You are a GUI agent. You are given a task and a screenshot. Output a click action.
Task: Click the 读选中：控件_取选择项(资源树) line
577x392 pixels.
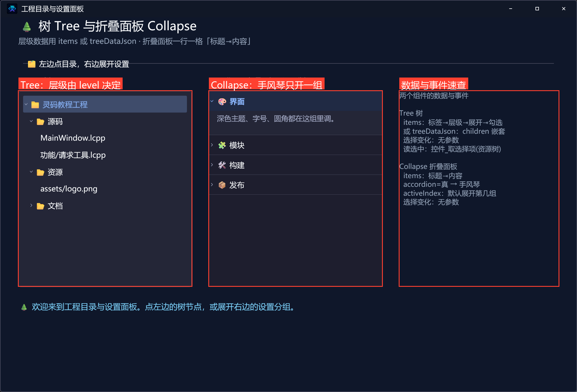click(452, 149)
